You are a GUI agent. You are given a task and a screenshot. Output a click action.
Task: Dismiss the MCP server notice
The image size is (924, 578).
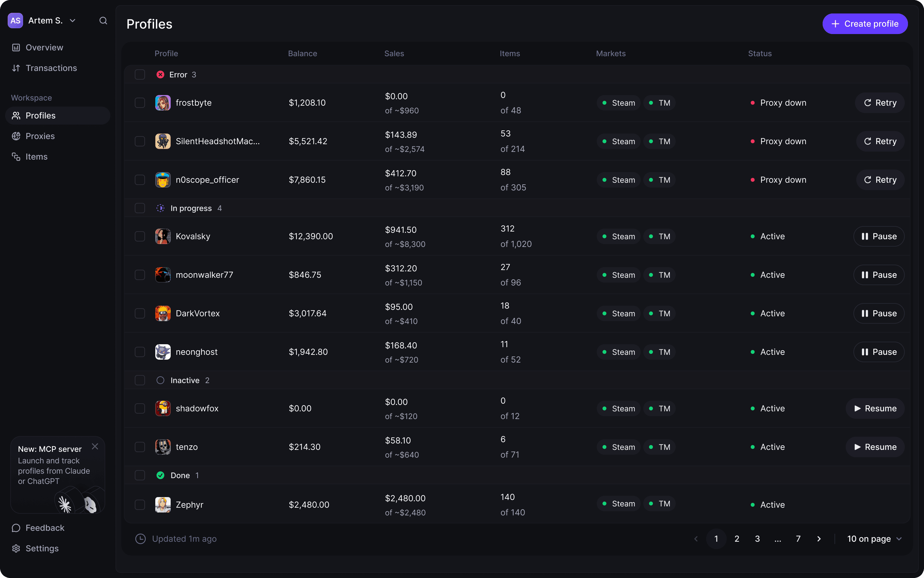(x=95, y=446)
